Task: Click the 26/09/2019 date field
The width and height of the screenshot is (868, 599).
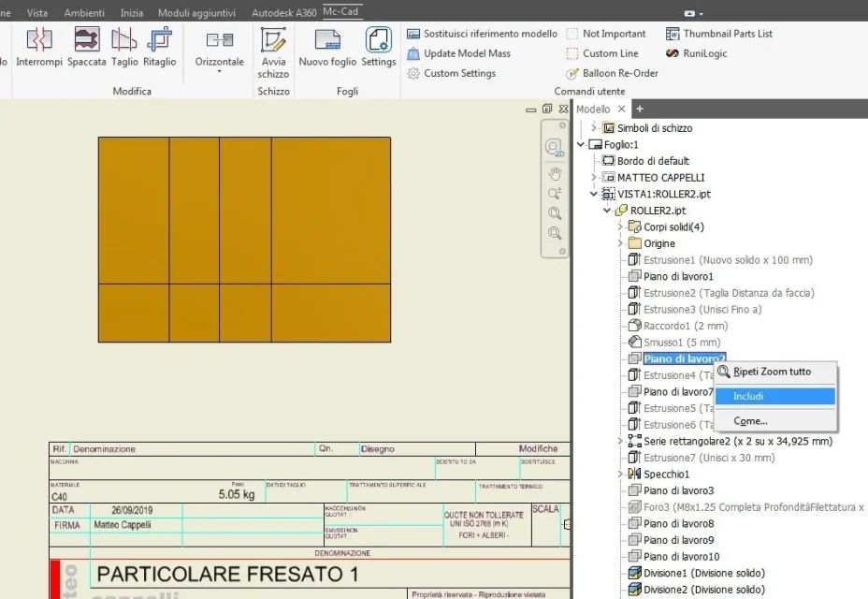Action: pos(132,510)
